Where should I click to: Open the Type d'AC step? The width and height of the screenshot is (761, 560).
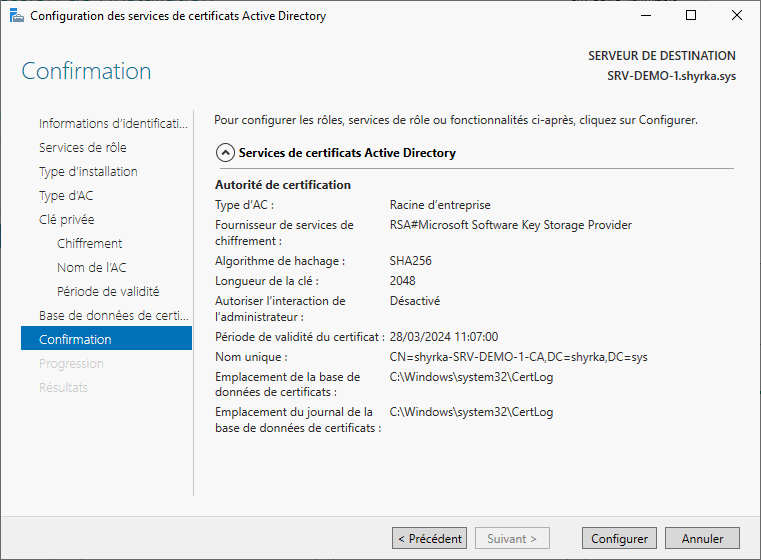(x=66, y=196)
